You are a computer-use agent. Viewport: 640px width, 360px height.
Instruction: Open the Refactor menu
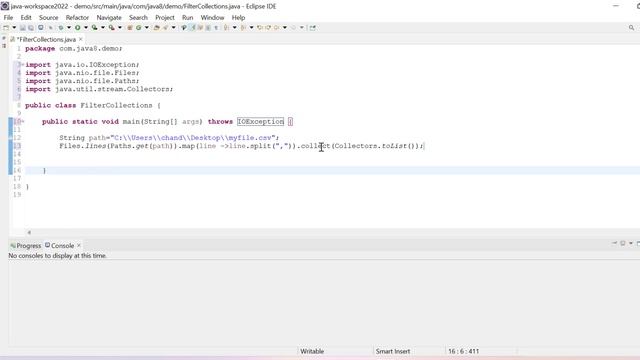point(77,18)
